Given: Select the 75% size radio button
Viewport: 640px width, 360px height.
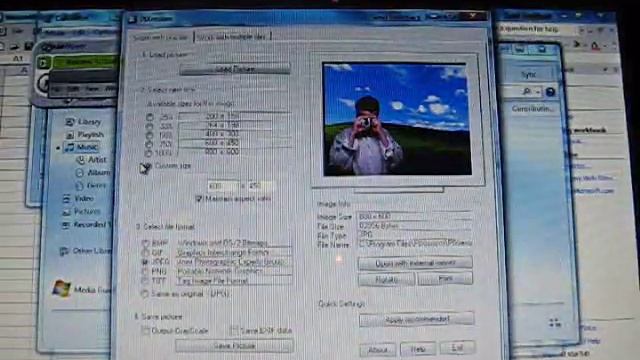Looking at the screenshot, I should (x=149, y=144).
